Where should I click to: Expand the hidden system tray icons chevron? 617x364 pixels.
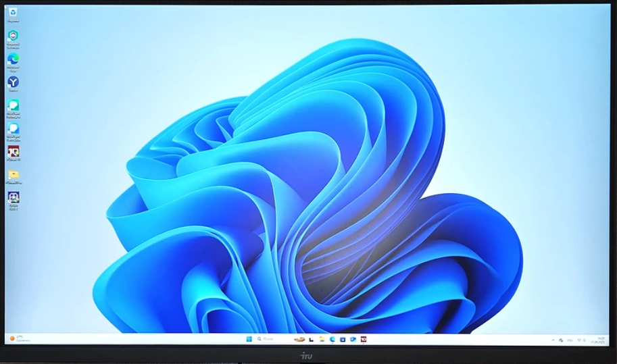click(553, 340)
